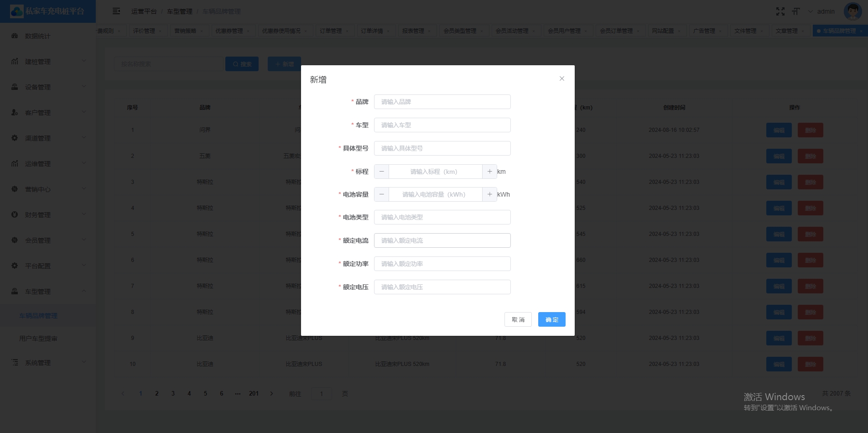The height and width of the screenshot is (433, 868).
Task: Focus the 额定功率 input field
Action: [x=442, y=264]
